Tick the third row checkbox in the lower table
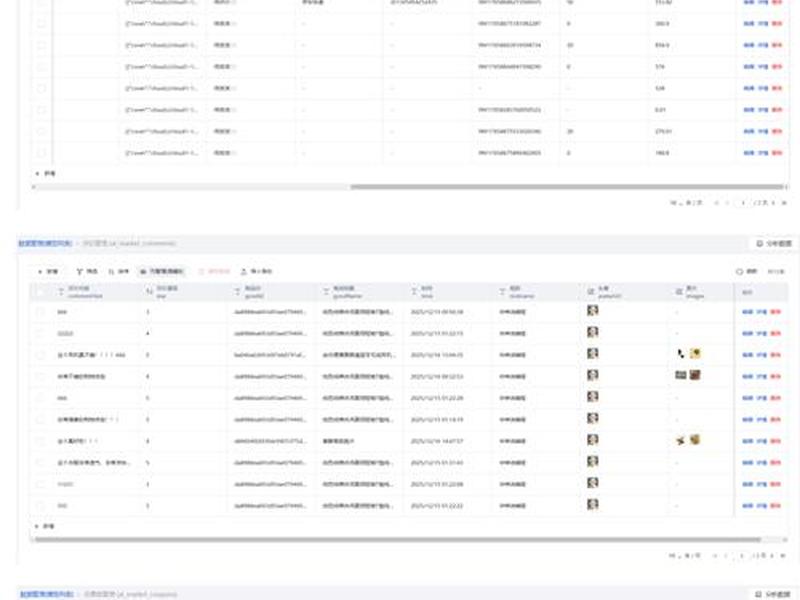The image size is (800, 600). coord(40,355)
